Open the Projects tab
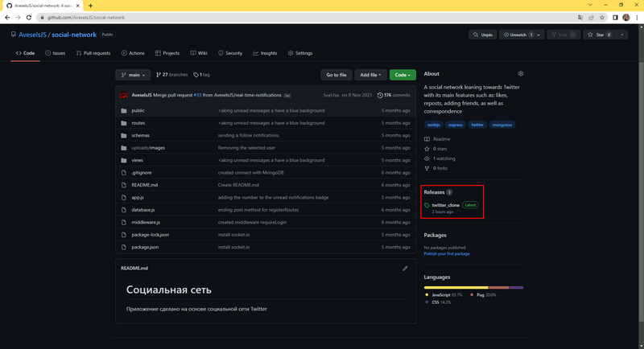Image resolution: width=644 pixels, height=349 pixels. point(167,53)
